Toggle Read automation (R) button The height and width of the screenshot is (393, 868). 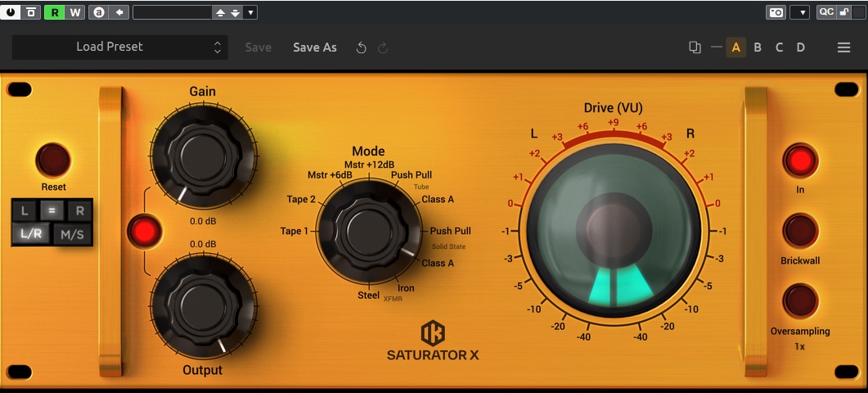[x=54, y=11]
